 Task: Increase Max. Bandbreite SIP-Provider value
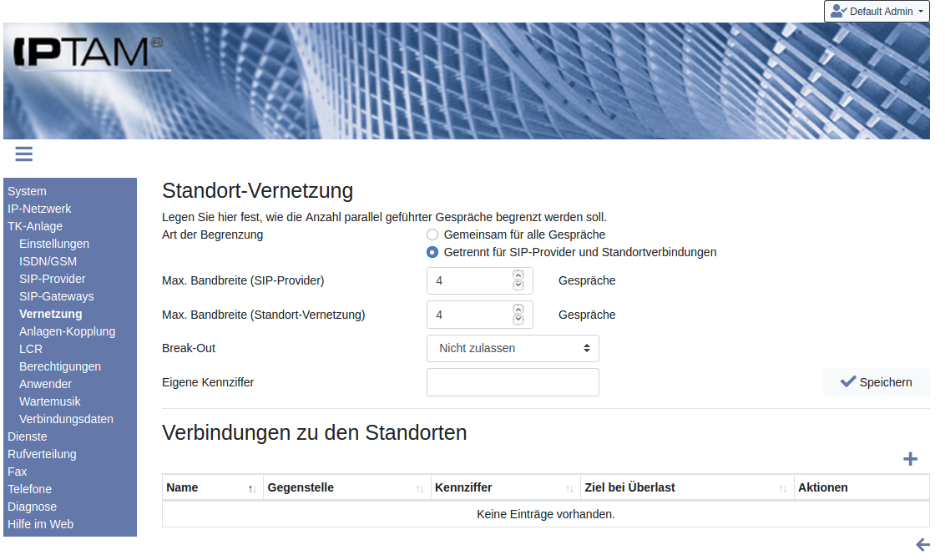point(518,275)
